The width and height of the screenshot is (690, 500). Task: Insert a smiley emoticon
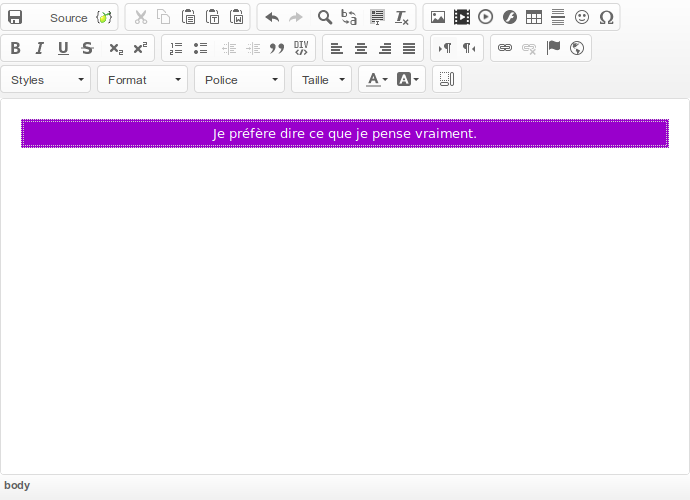[582, 17]
